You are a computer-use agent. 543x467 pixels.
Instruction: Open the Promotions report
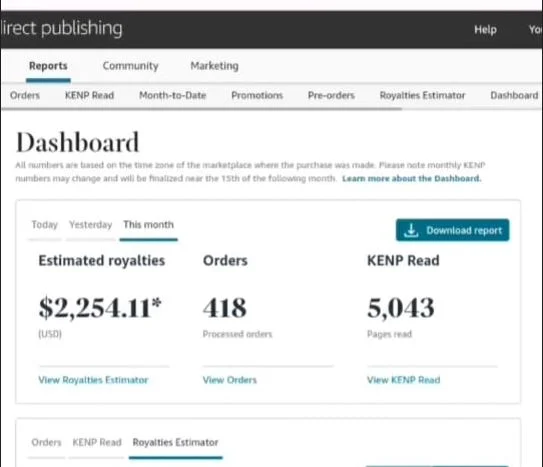coord(257,95)
